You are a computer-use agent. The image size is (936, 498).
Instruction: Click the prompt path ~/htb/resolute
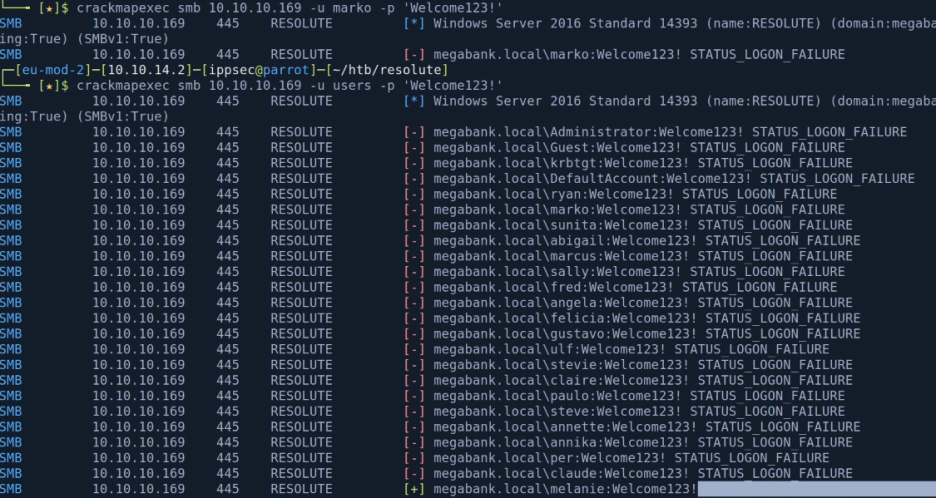click(386, 70)
